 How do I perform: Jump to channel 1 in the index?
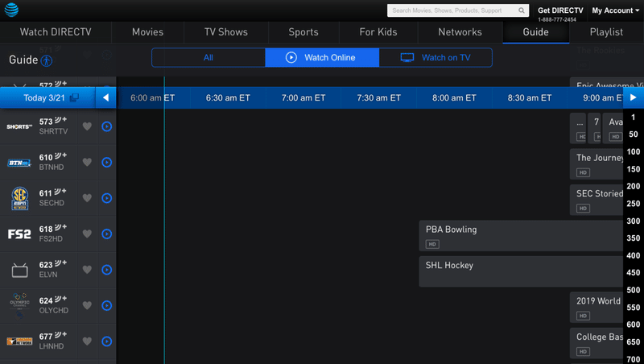tap(634, 117)
